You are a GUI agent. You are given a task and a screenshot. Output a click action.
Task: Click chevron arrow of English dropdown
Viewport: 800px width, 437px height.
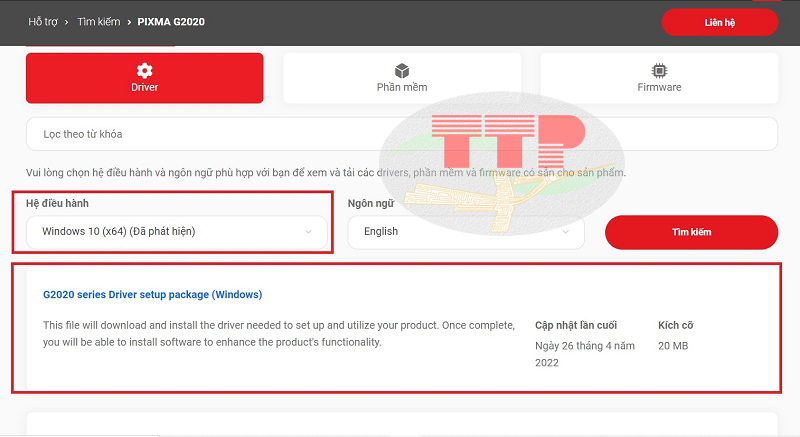click(565, 232)
